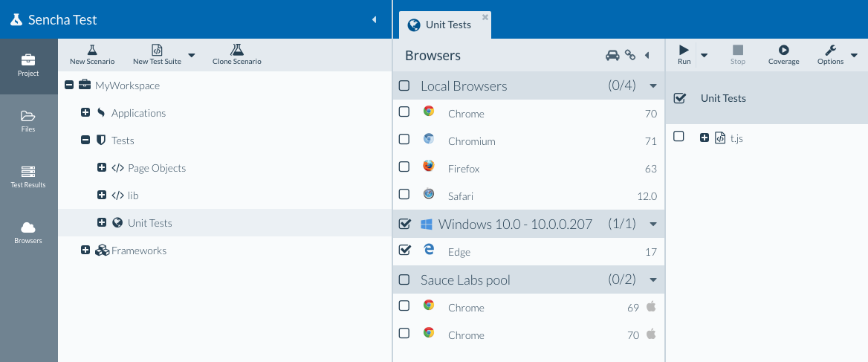Viewport: 868px width, 362px height.
Task: Check the Firefox browser checkbox
Action: (x=404, y=167)
